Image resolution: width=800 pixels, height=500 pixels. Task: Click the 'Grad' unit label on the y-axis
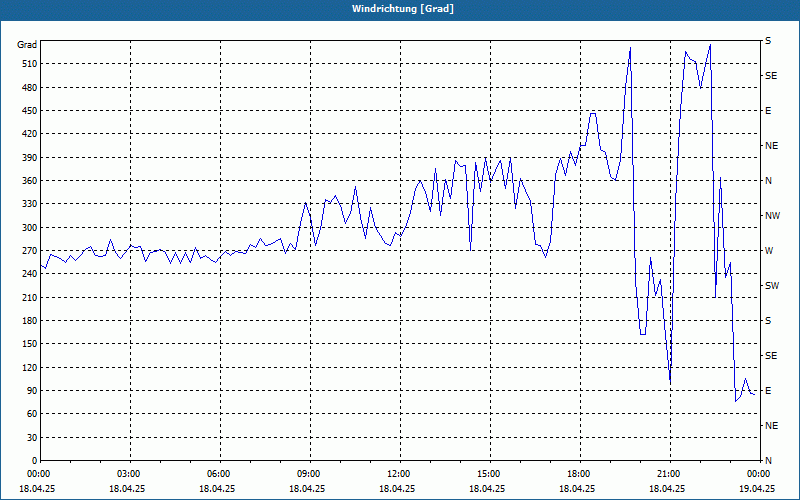[x=27, y=45]
